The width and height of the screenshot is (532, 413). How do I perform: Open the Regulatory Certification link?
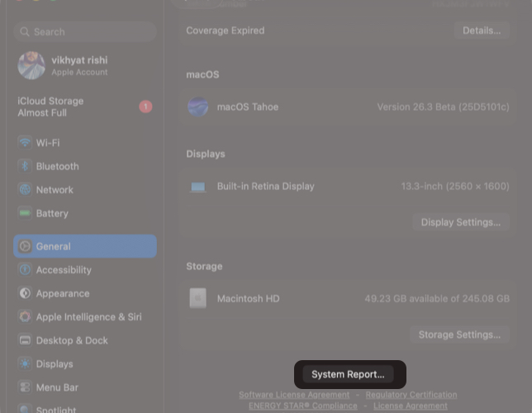[x=411, y=395]
